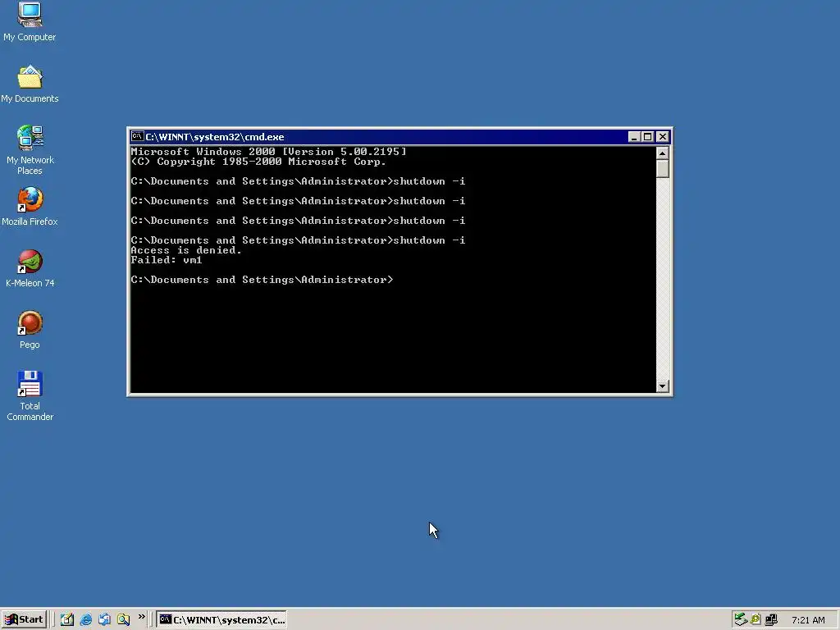
Task: Click cmd.exe window title bar text
Action: tap(215, 137)
